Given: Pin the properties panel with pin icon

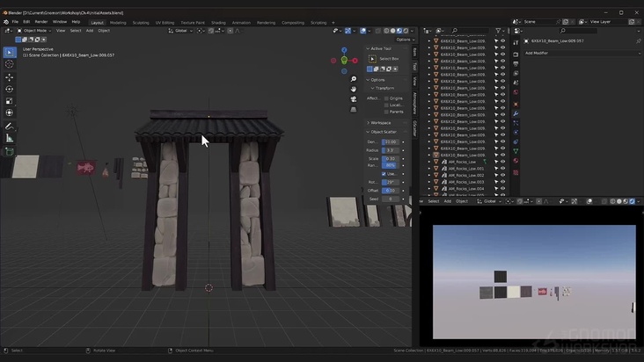Looking at the screenshot, I should click(638, 41).
